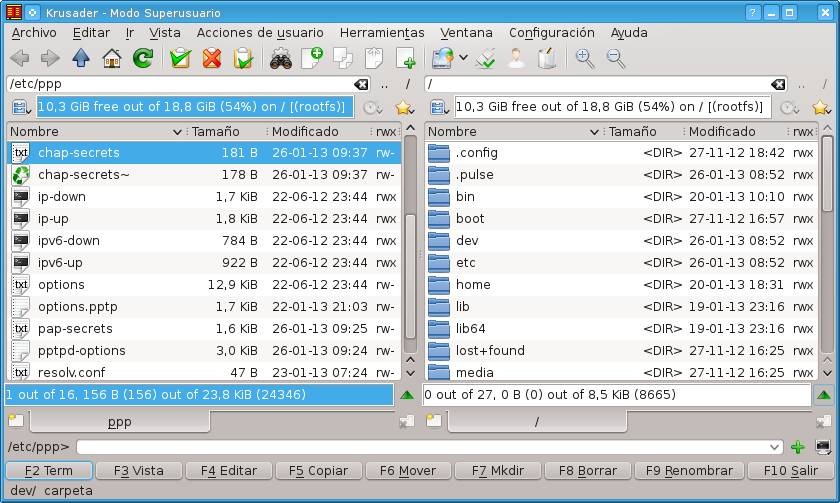Click F2 Term button
Viewport: 840px width, 503px height.
[49, 471]
